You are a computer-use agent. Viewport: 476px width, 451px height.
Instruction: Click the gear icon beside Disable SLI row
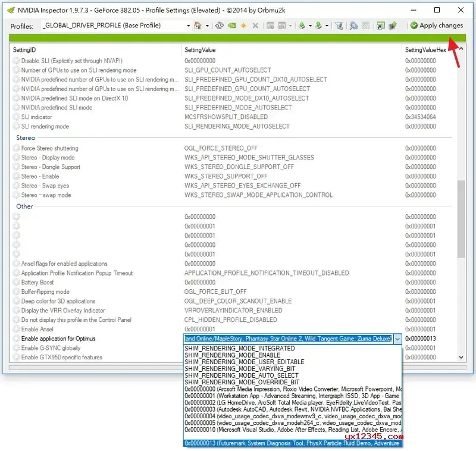pyautogui.click(x=16, y=61)
